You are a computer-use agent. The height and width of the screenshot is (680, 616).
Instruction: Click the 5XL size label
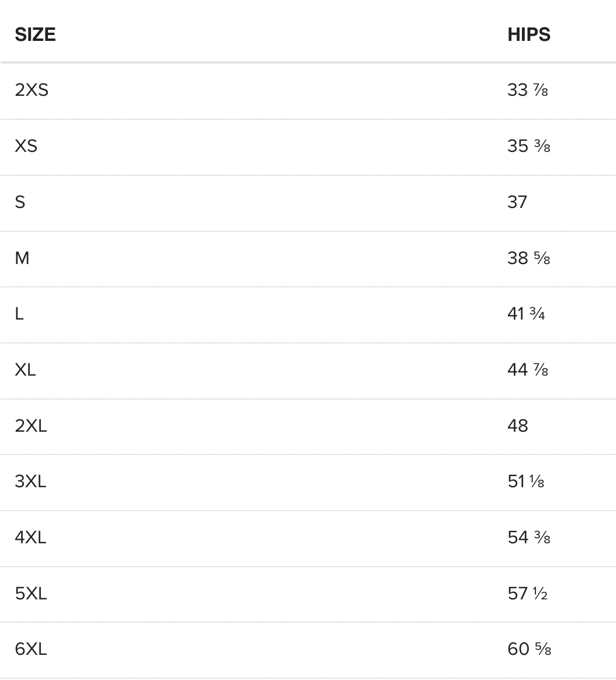31,594
